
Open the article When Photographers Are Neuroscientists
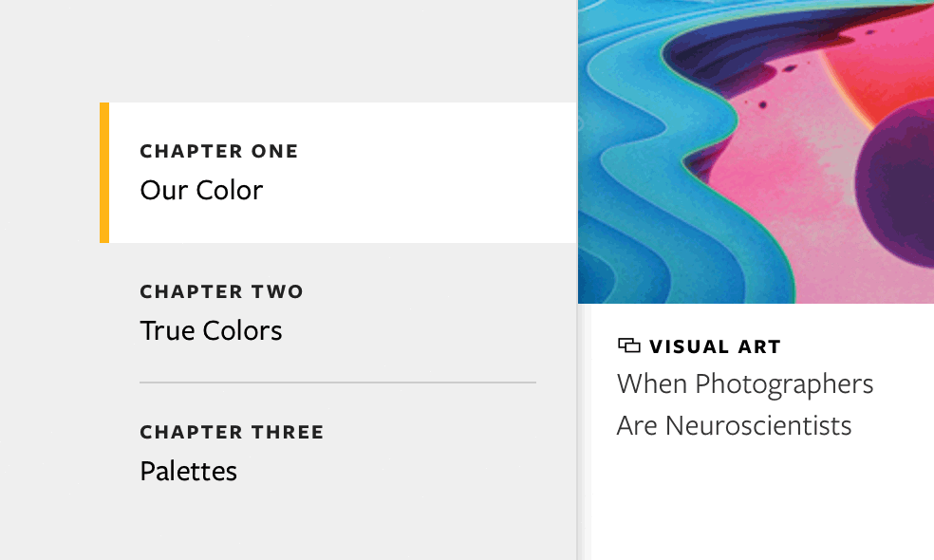point(745,404)
